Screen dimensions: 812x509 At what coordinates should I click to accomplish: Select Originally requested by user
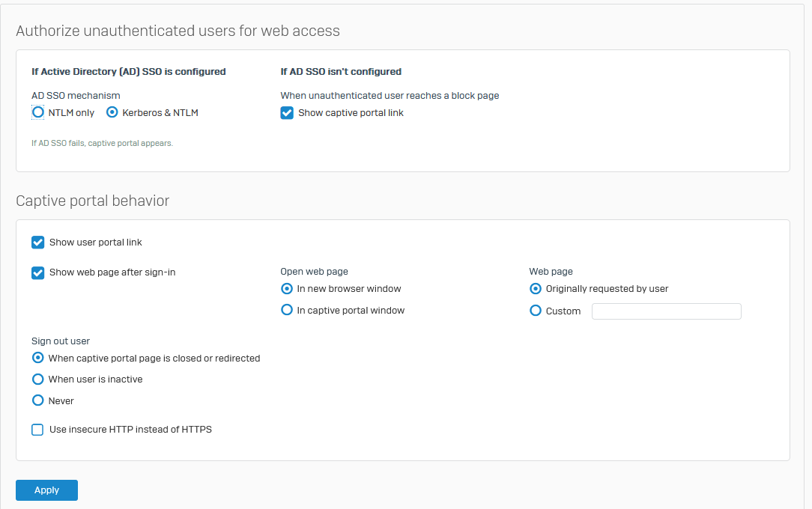[536, 289]
